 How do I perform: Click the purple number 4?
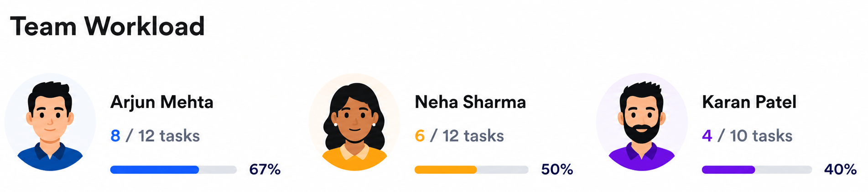point(707,136)
